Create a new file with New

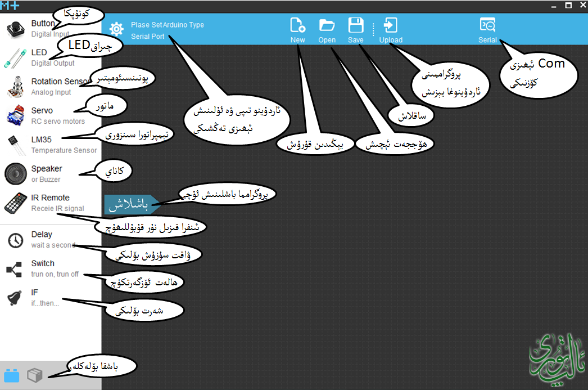click(297, 30)
